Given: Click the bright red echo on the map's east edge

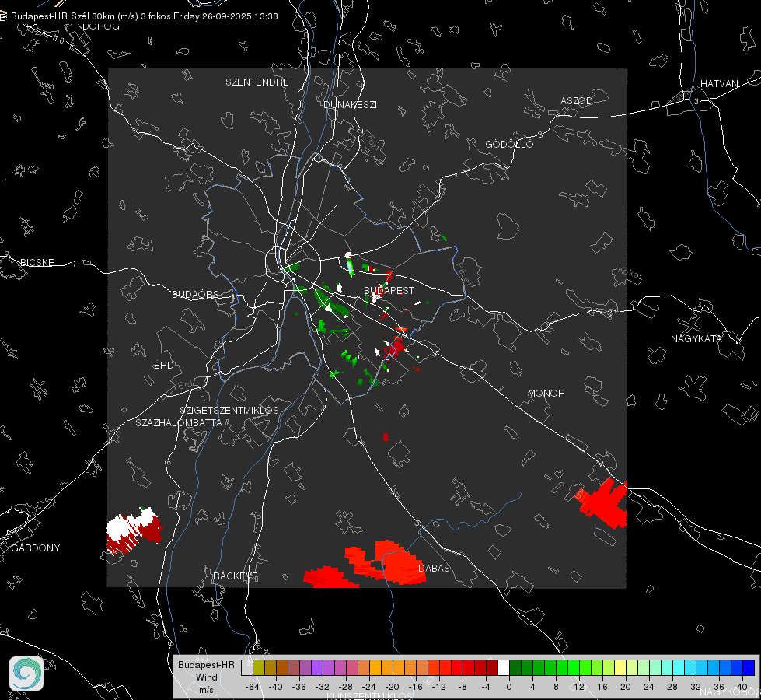Looking at the screenshot, I should tap(602, 503).
